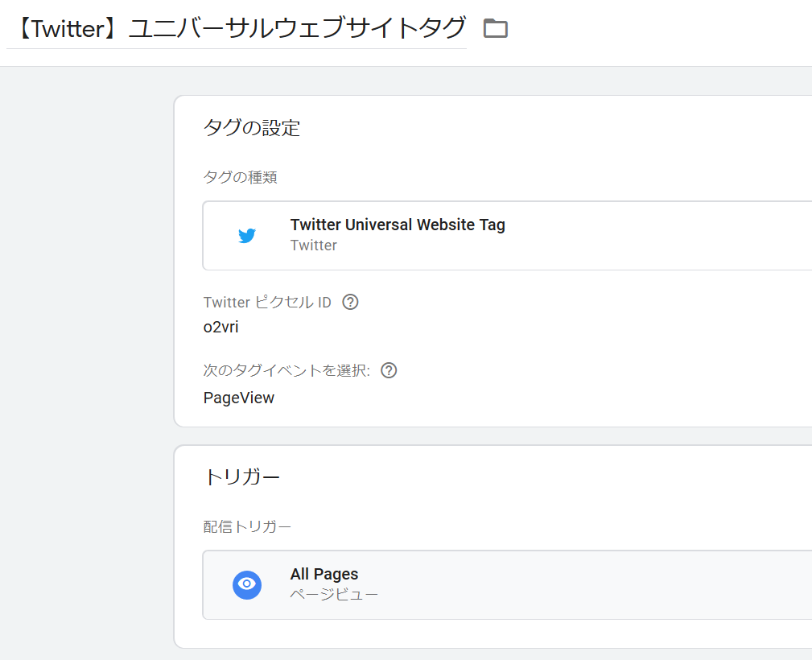The image size is (812, 660).
Task: Show help for 次のタグイベントを選択
Action: point(389,370)
